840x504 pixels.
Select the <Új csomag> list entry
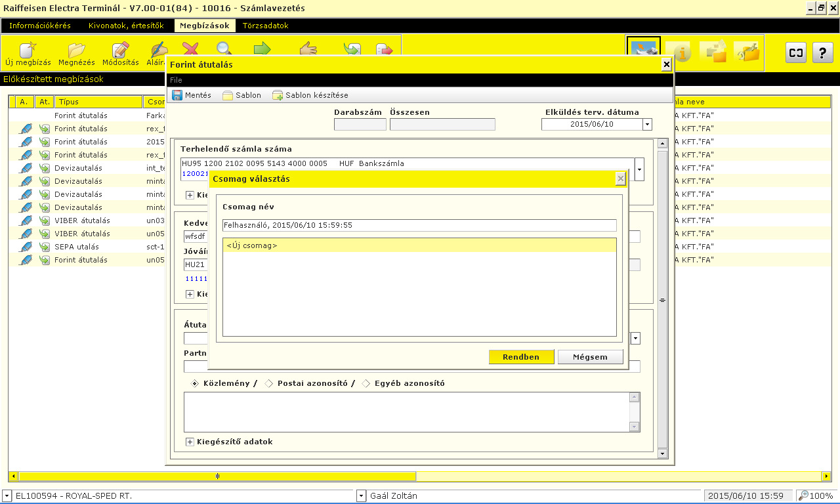tap(419, 245)
